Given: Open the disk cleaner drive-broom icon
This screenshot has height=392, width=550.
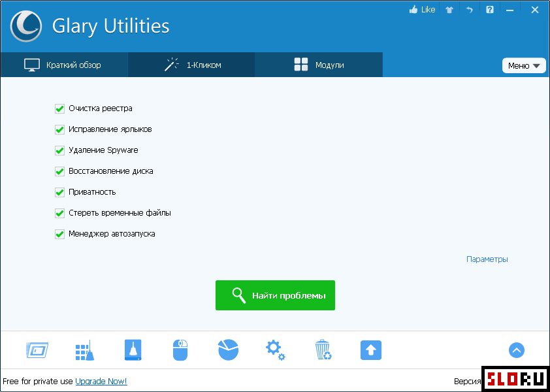Looking at the screenshot, I should coord(133,350).
